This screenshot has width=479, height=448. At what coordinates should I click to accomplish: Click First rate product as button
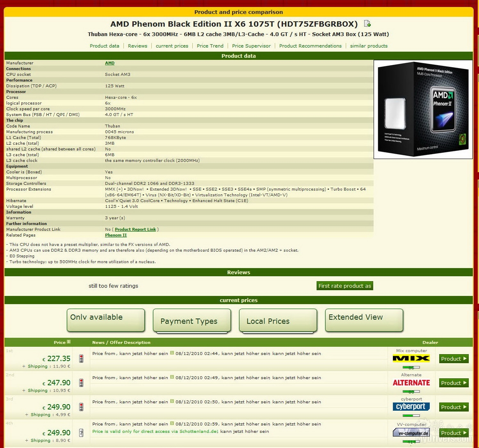point(344,286)
